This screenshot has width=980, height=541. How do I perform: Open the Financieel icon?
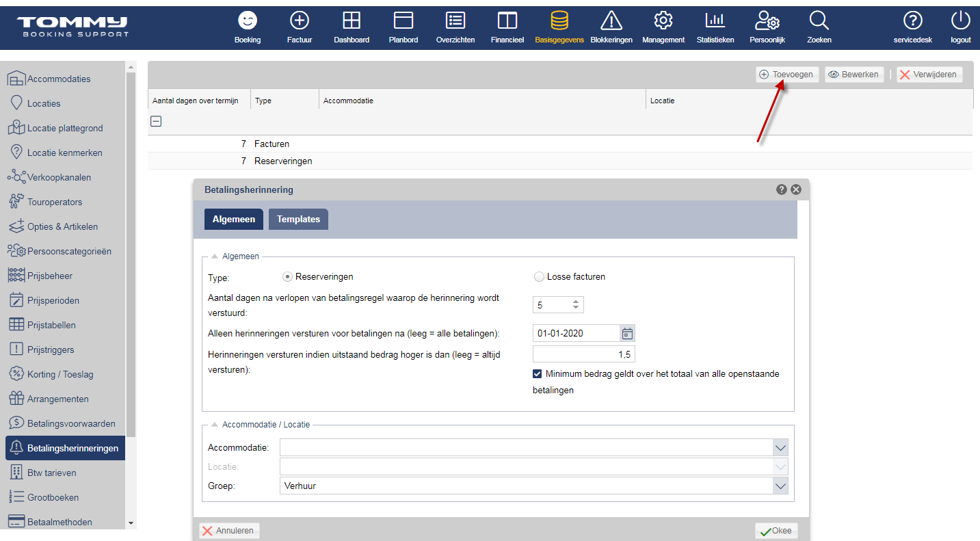(x=507, y=21)
